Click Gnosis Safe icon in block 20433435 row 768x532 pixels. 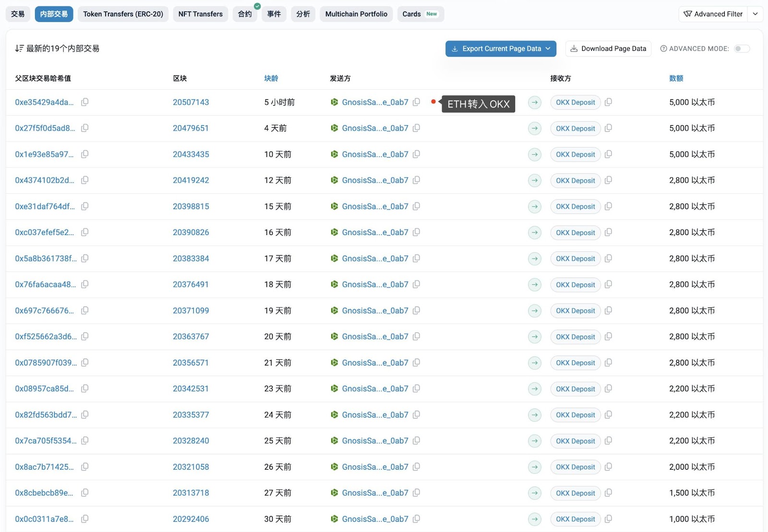coord(335,154)
